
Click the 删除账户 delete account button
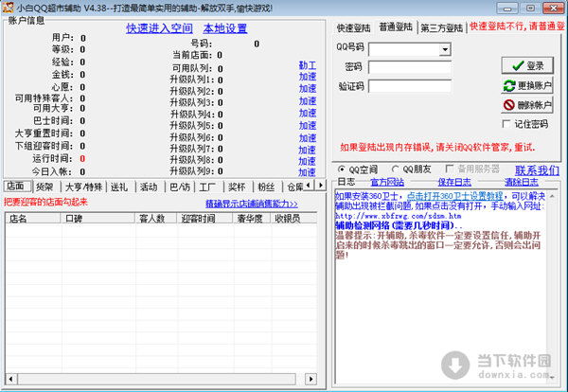527,105
